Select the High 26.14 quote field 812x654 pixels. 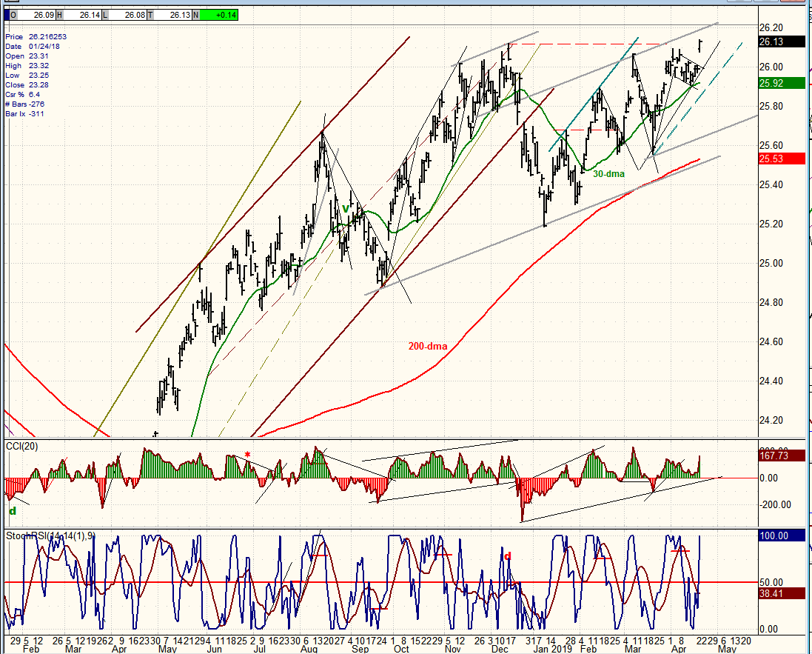[x=78, y=15]
